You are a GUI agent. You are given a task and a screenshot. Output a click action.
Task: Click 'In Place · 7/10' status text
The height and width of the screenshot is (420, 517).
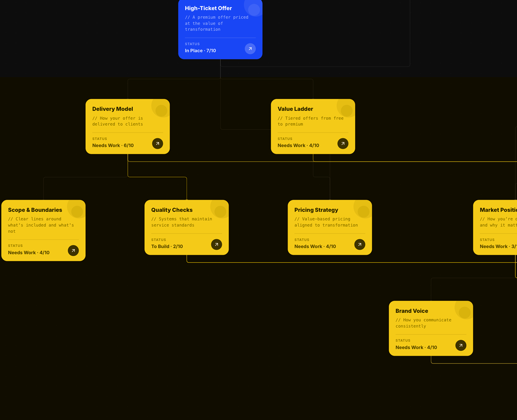[x=200, y=51]
